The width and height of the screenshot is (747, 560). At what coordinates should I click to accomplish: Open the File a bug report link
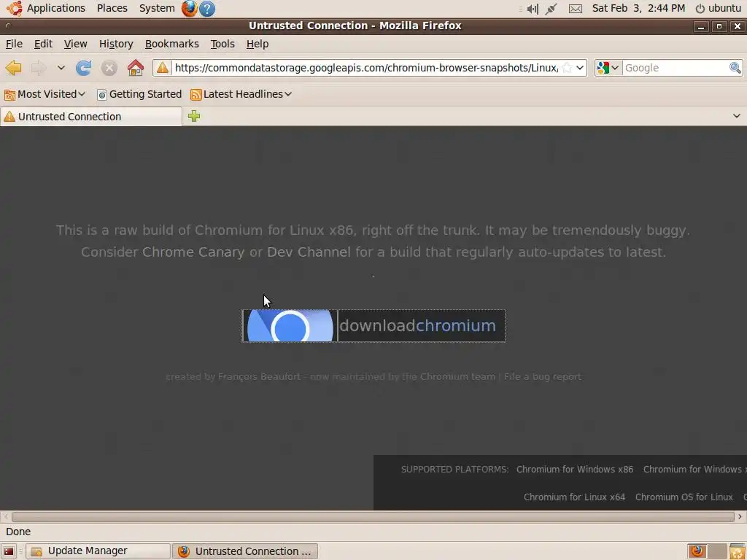click(543, 377)
